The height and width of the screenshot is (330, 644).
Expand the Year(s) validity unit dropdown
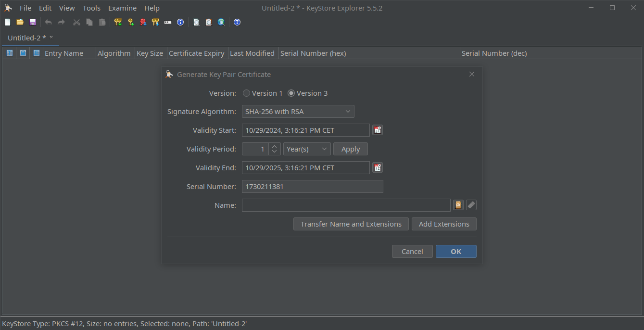point(306,149)
